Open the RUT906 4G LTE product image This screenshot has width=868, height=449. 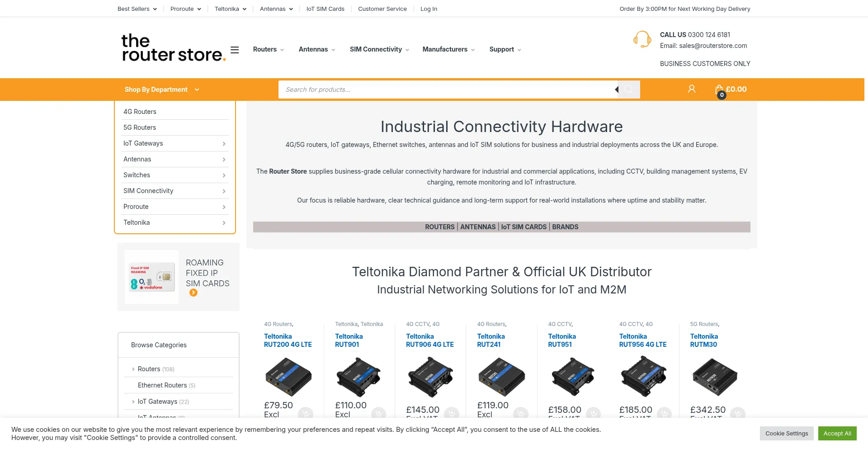coord(430,377)
